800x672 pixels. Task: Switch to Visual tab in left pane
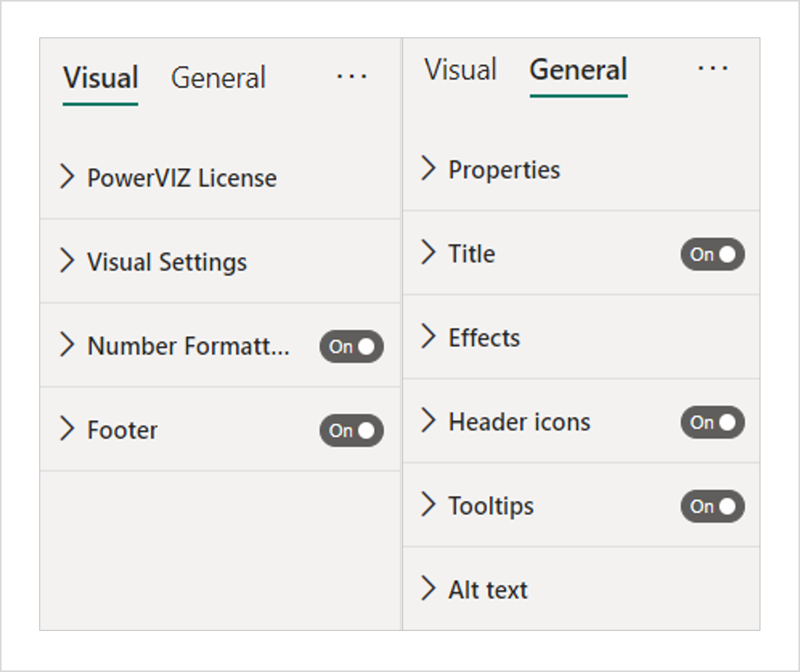[x=101, y=78]
